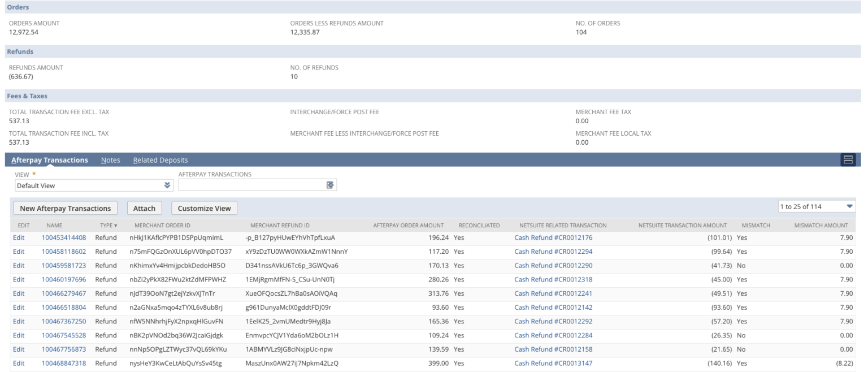Viewport: 868px width, 372px height.
Task: Open Cash Refund #CR0012318
Action: (x=553, y=279)
